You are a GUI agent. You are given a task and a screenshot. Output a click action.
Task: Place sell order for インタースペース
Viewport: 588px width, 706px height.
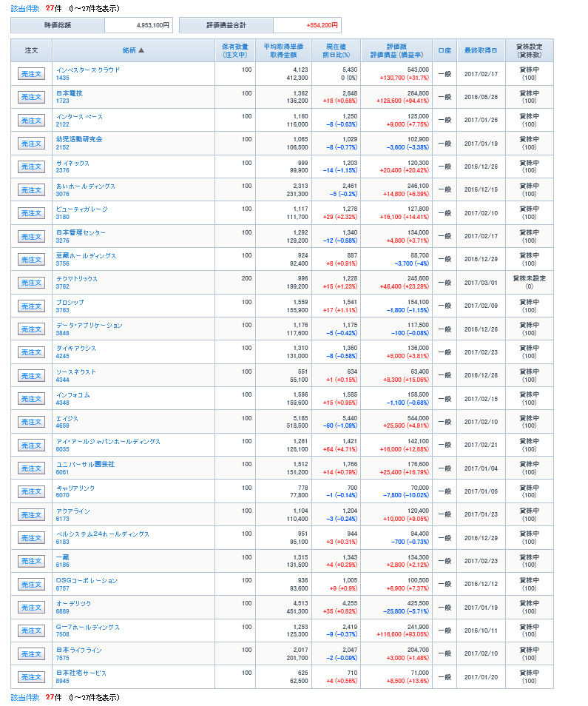31,120
